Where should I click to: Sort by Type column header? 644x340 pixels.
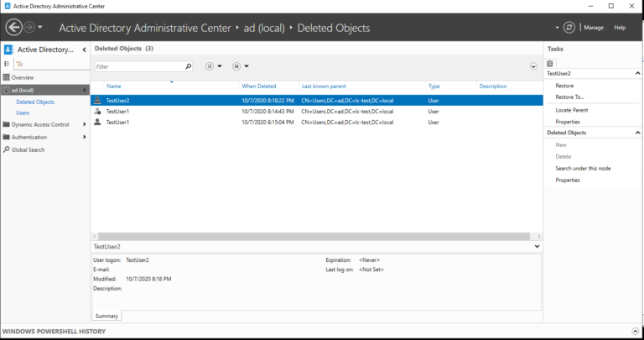[434, 86]
